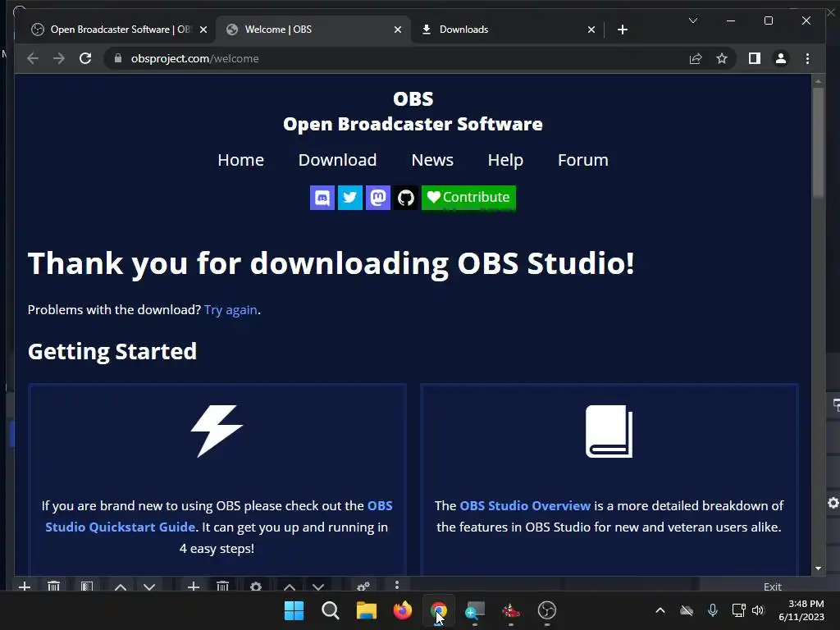This screenshot has width=840, height=630.
Task: Click the Try again download link
Action: [231, 310]
